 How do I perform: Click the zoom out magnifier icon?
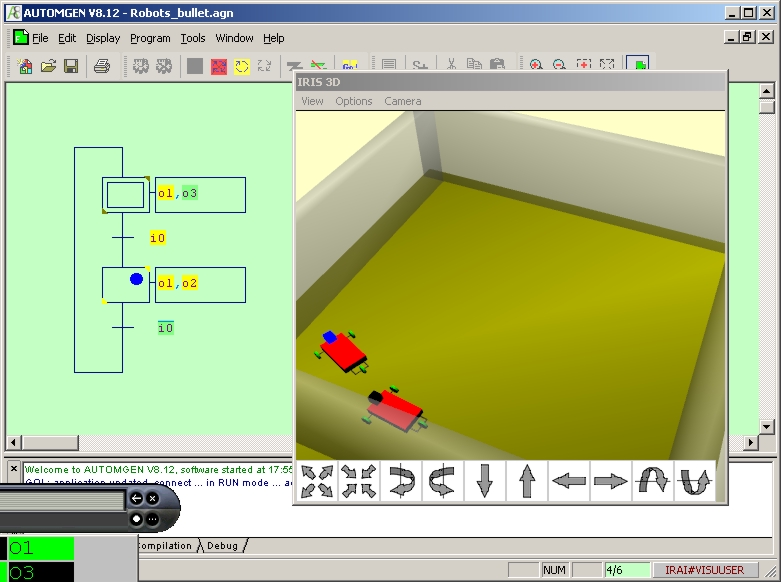coord(559,65)
